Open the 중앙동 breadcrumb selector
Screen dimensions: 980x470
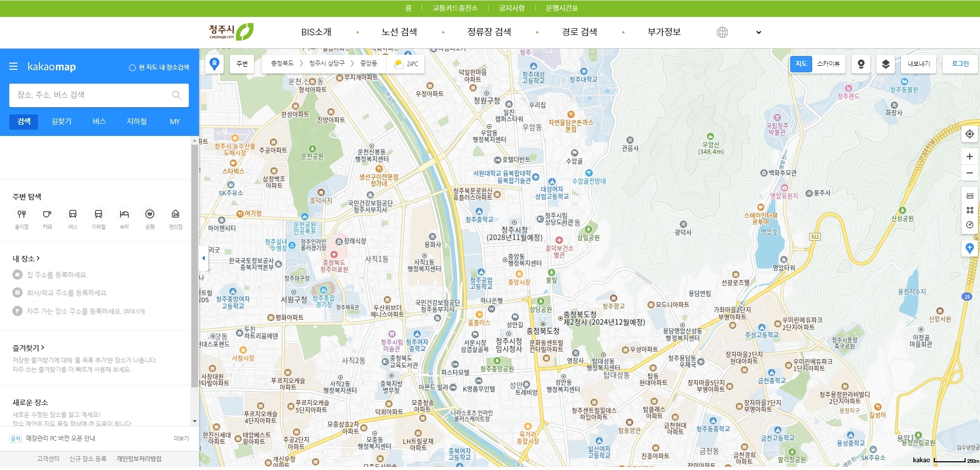point(368,64)
